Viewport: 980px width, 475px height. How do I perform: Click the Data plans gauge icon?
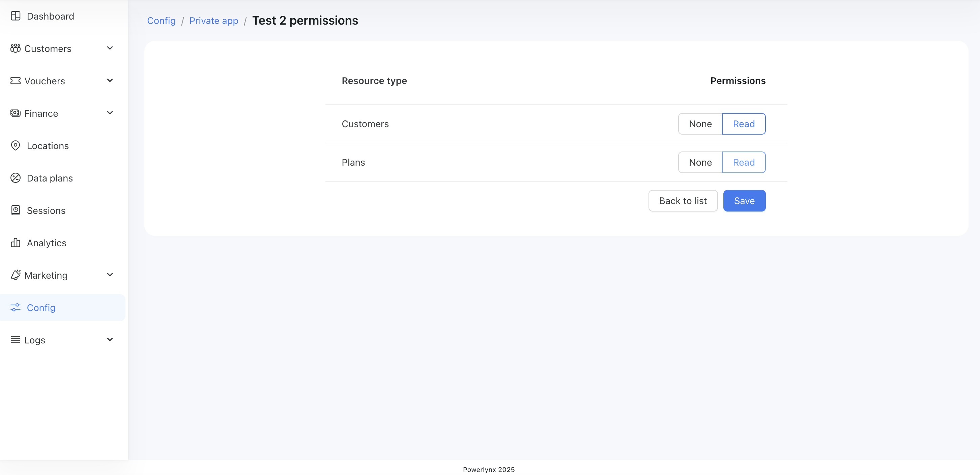click(16, 178)
